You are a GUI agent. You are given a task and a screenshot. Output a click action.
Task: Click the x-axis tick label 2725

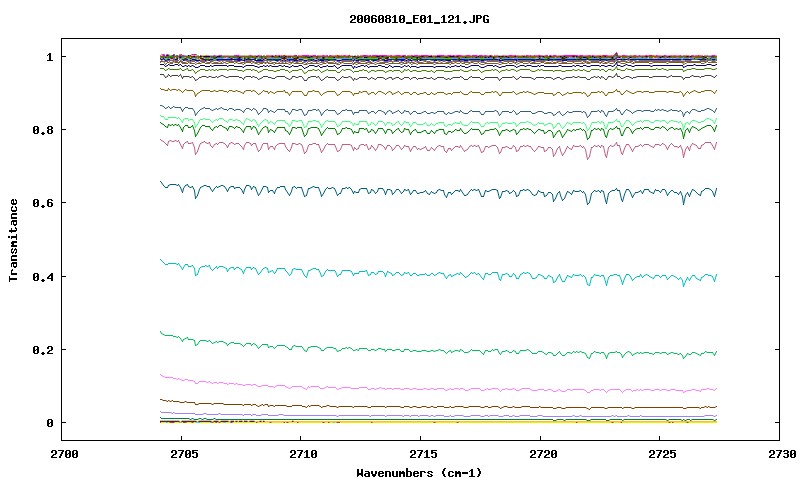pos(662,454)
